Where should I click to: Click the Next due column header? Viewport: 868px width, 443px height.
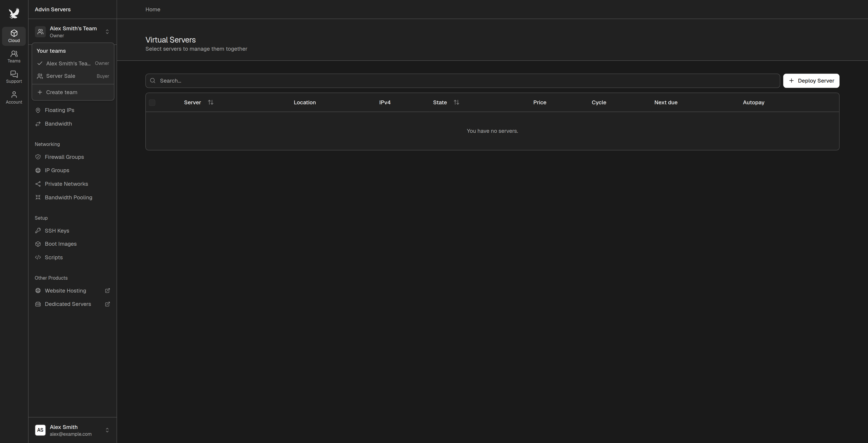click(x=666, y=102)
